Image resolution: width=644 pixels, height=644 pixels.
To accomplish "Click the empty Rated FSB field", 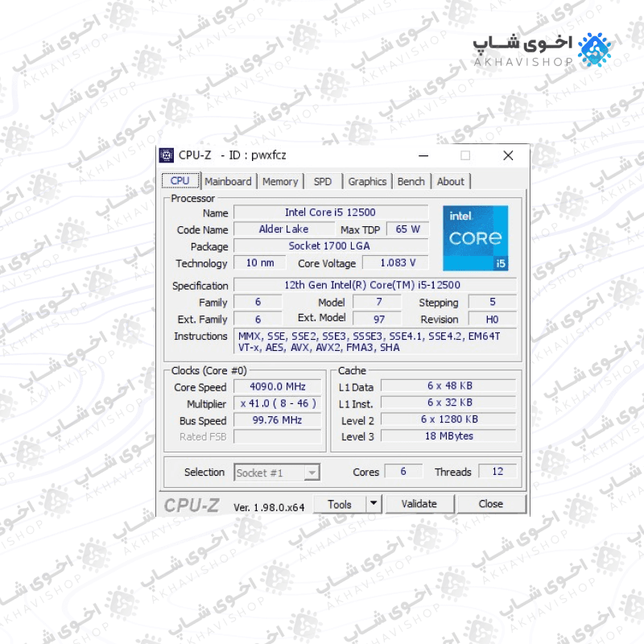I will tap(278, 437).
